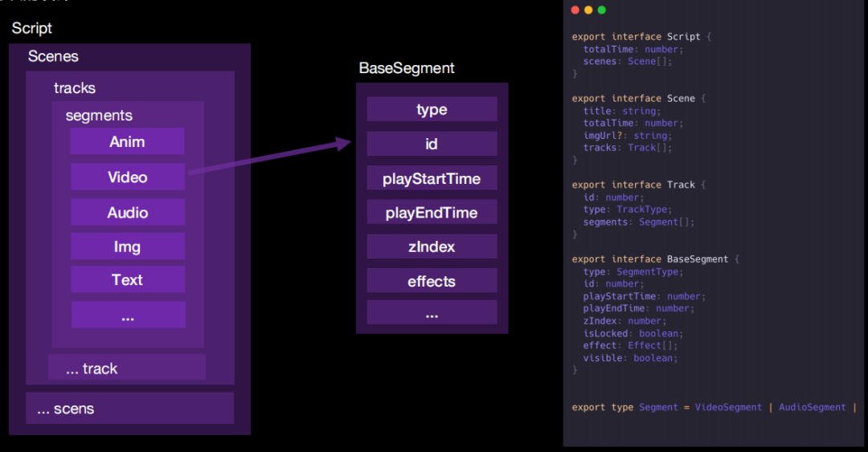Click 'title: string;' code line

[x=621, y=112]
